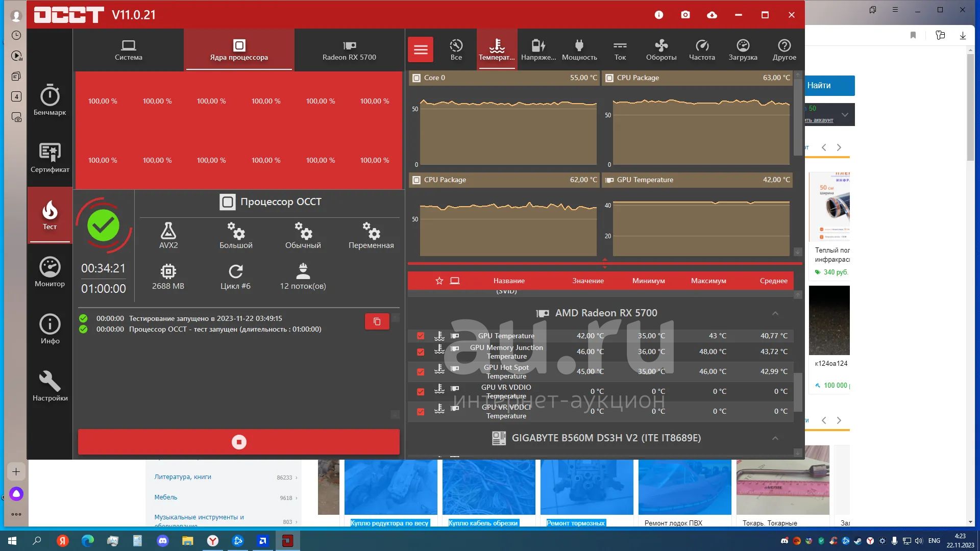This screenshot has width=980, height=551.
Task: Switch to the Radeon RX 5700 tab
Action: [x=349, y=50]
